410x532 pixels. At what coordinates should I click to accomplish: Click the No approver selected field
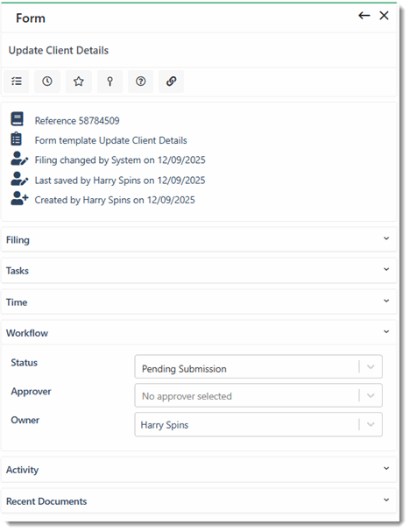pos(258,395)
